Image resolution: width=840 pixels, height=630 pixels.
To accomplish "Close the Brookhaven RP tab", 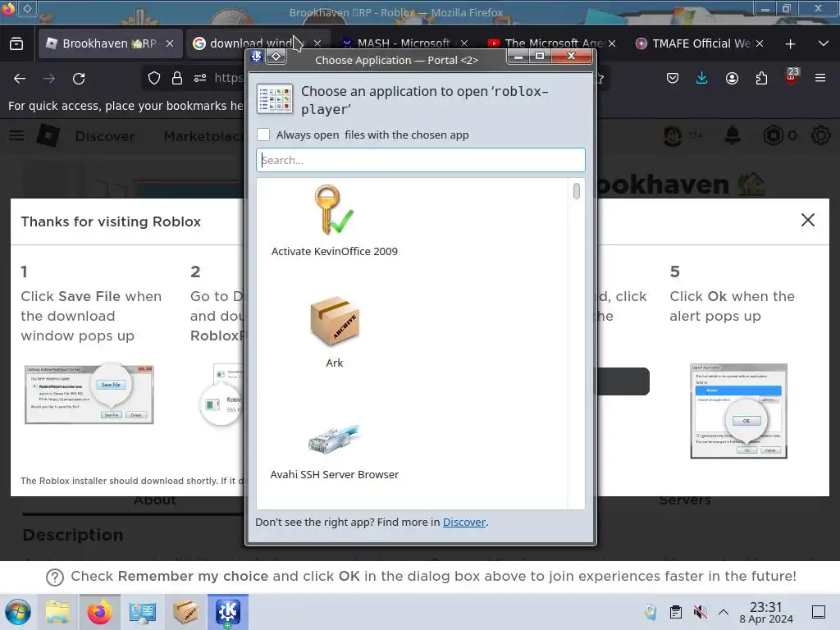I will [170, 43].
